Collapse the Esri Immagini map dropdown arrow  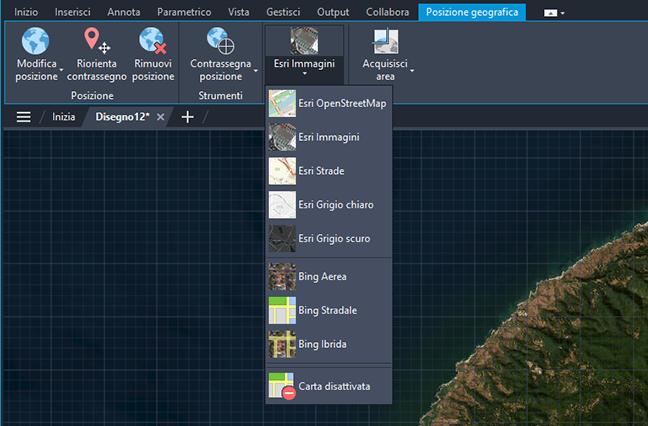(x=305, y=74)
